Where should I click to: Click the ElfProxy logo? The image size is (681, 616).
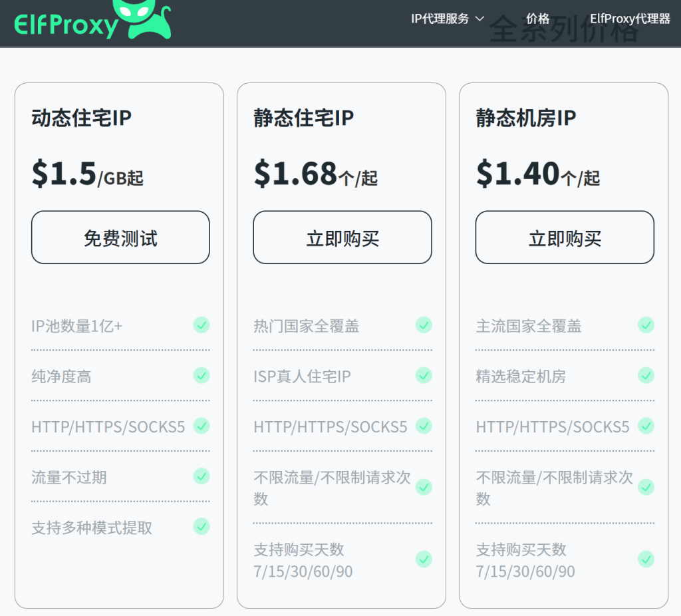click(92, 20)
